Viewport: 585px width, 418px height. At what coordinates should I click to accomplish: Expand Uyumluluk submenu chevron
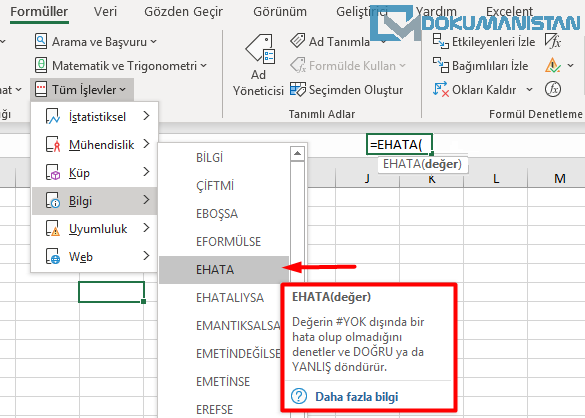(x=146, y=228)
